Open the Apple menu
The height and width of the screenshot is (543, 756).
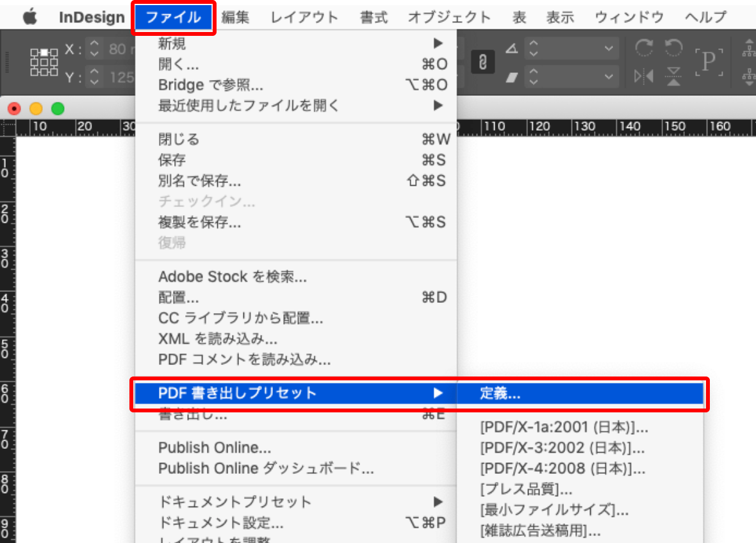tap(30, 17)
